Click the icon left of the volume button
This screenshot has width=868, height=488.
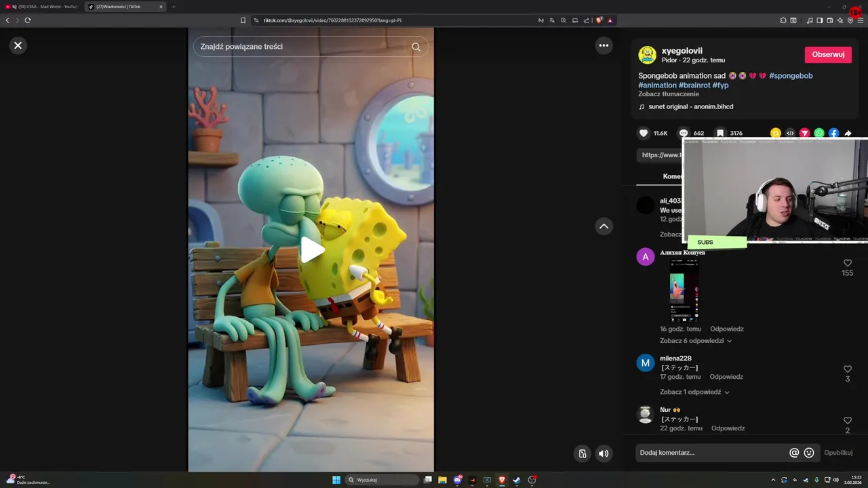tap(582, 453)
